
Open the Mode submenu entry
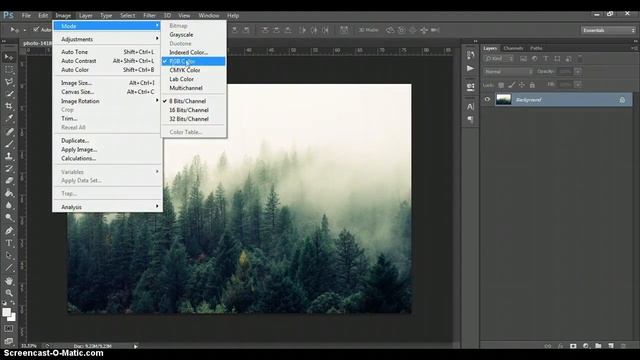click(107, 26)
